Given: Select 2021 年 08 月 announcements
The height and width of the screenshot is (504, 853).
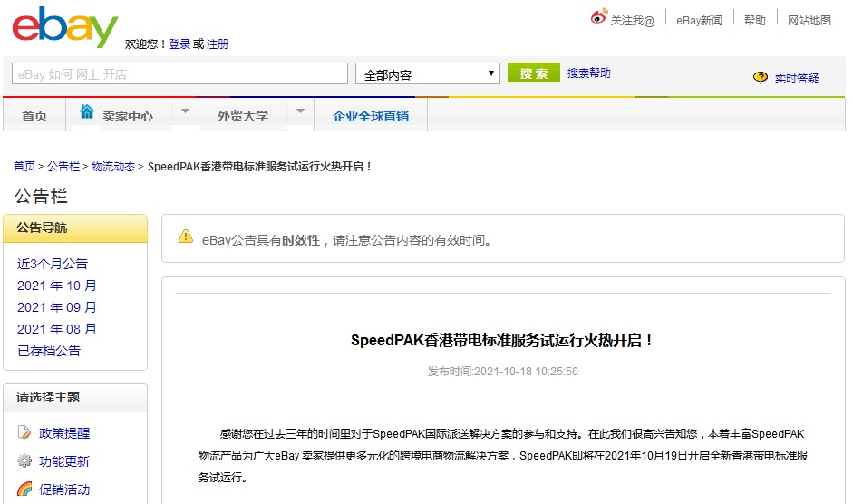Looking at the screenshot, I should 56,329.
